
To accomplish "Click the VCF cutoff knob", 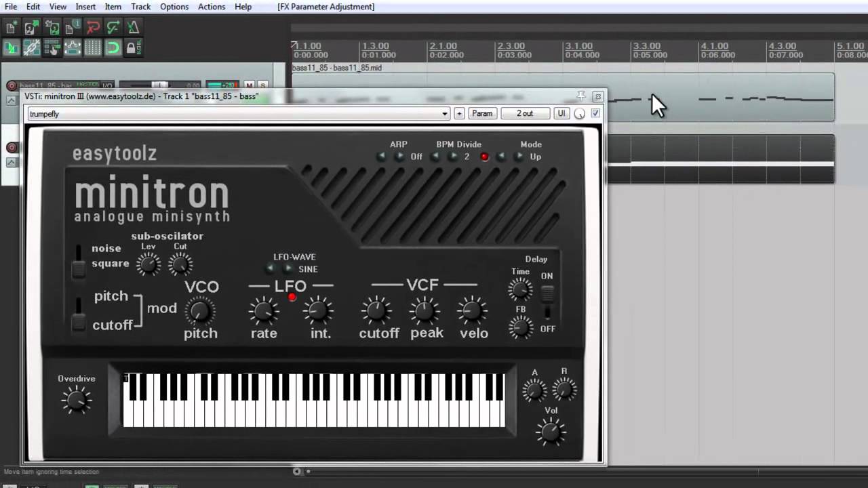I will [376, 311].
